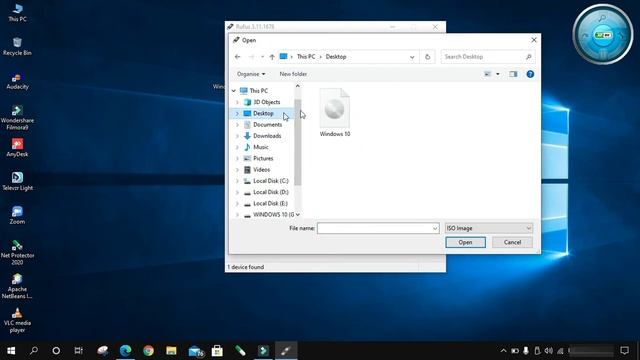Open File name combo box dropdown

[435, 228]
